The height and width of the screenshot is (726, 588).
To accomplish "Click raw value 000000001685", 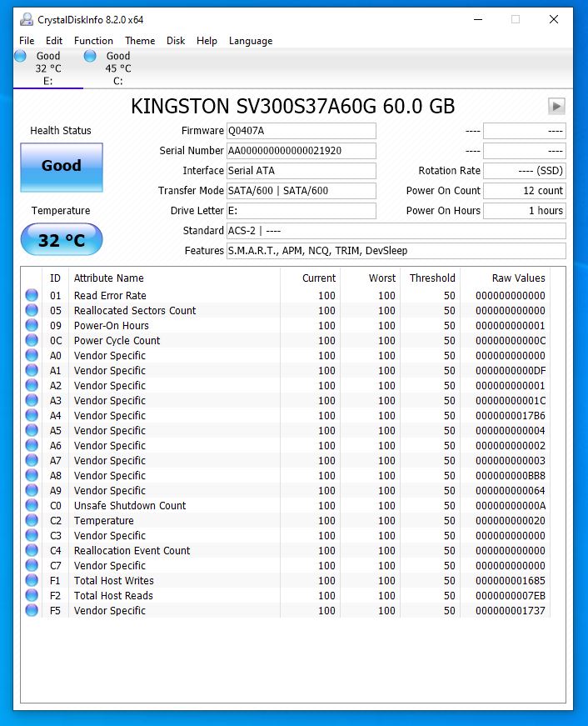I will pos(511,580).
